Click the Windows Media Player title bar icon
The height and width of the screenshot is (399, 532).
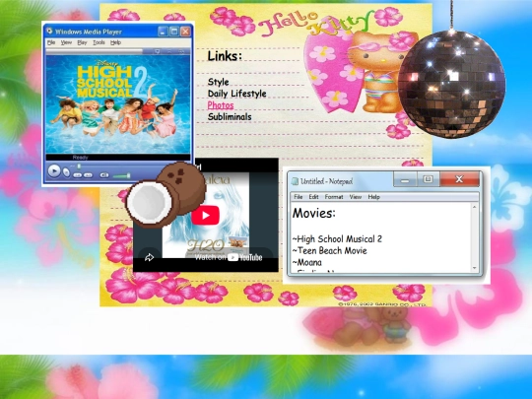49,32
